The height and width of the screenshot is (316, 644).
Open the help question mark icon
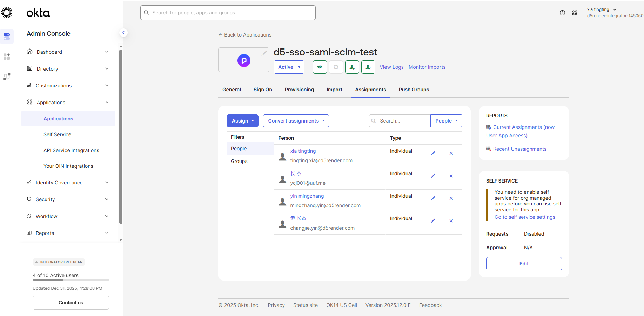point(562,13)
